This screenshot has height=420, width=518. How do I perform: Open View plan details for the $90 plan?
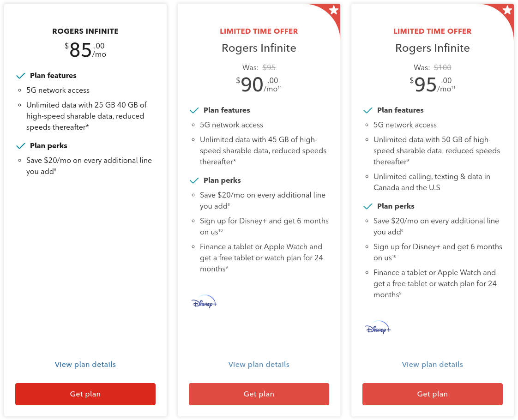(259, 365)
